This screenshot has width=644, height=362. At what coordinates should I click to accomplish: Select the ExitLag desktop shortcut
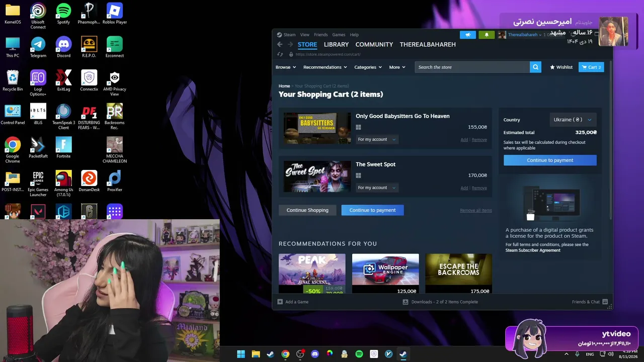point(63,81)
